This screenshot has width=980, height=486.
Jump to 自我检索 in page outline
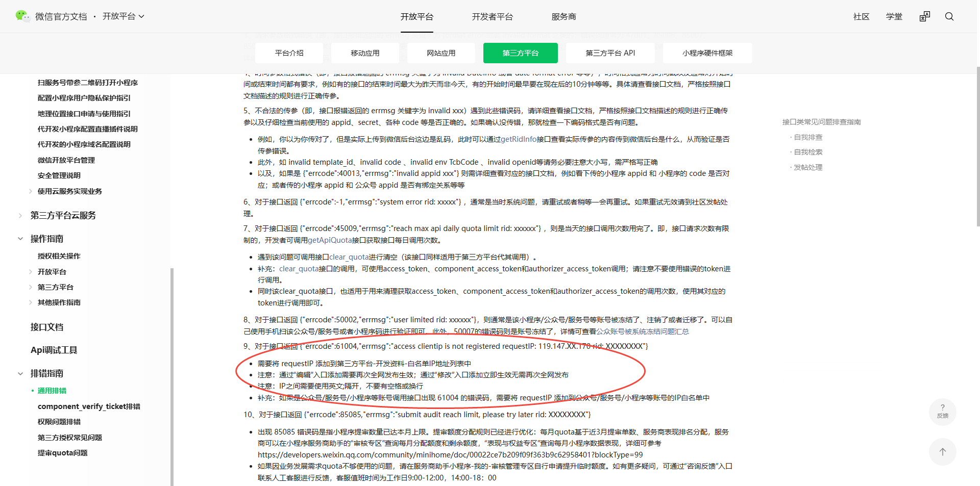808,152
